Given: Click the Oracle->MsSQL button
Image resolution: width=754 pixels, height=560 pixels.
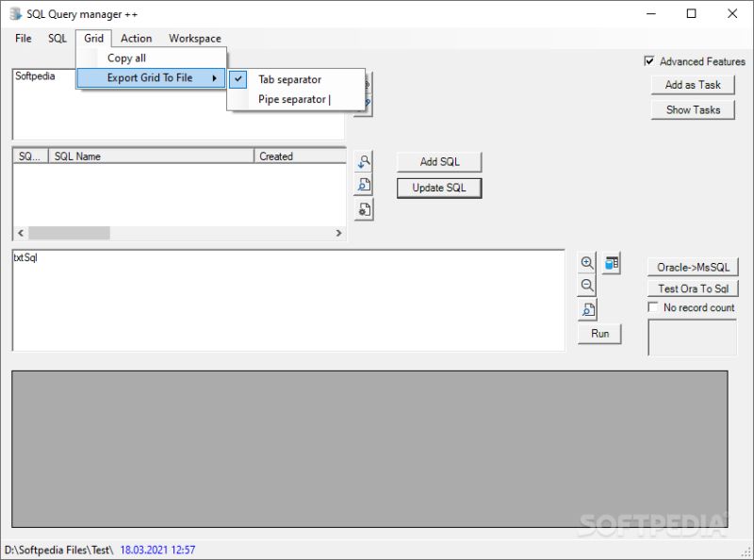Looking at the screenshot, I should 692,265.
